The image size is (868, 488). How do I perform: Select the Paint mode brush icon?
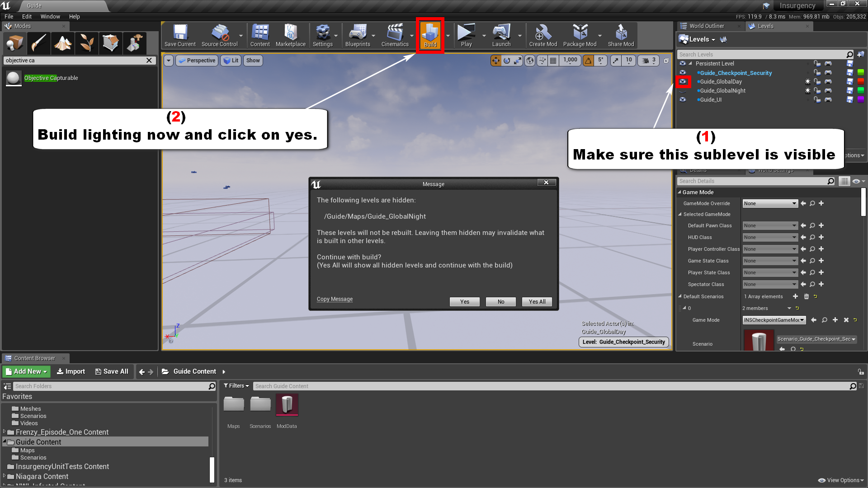(38, 43)
